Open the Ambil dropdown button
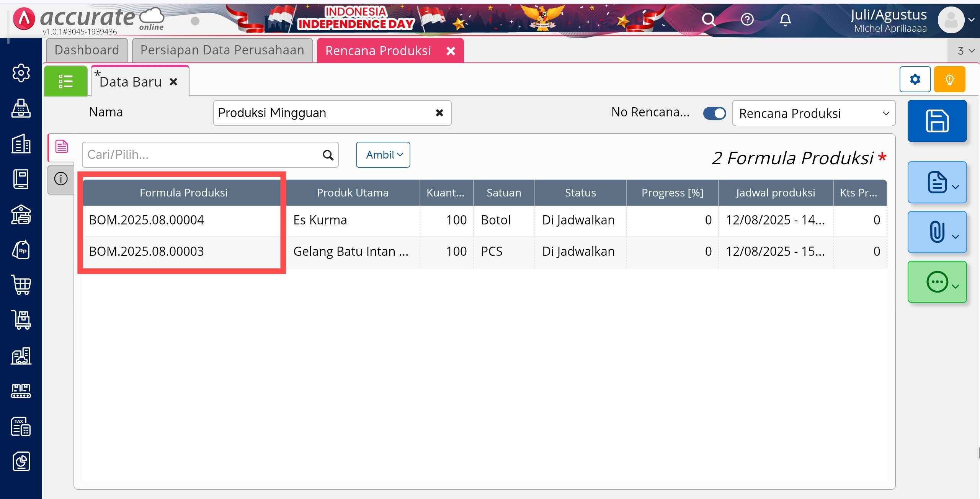This screenshot has width=980, height=499. click(383, 155)
